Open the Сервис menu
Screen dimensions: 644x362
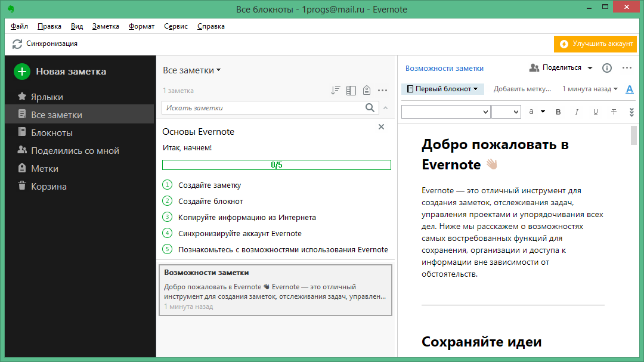point(175,26)
